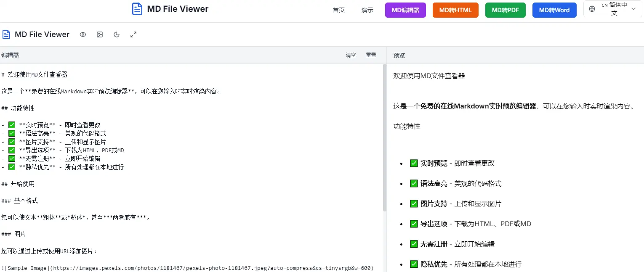Toggle preview with the eye icon

pos(83,34)
